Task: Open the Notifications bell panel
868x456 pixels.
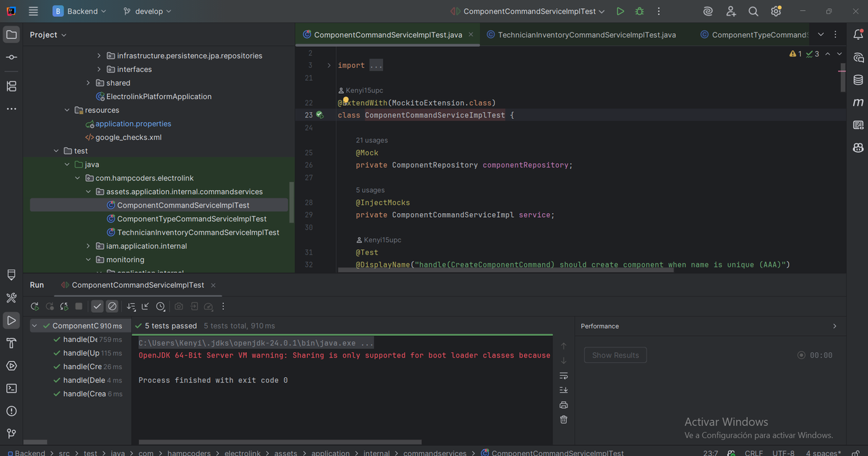Action: click(x=858, y=35)
